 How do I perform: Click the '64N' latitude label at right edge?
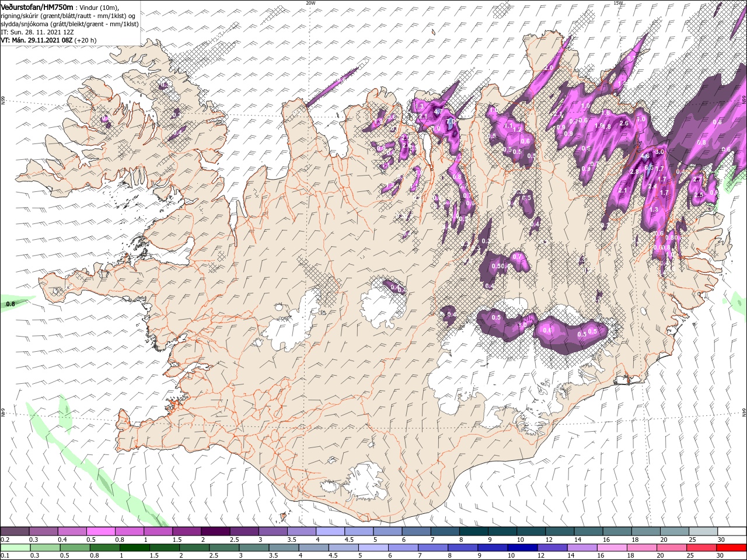(x=744, y=412)
